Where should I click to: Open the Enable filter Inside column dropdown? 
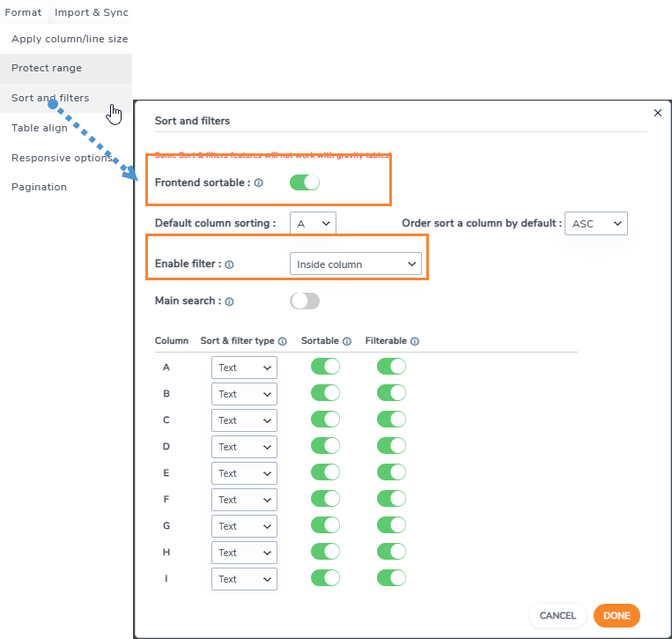click(x=356, y=264)
